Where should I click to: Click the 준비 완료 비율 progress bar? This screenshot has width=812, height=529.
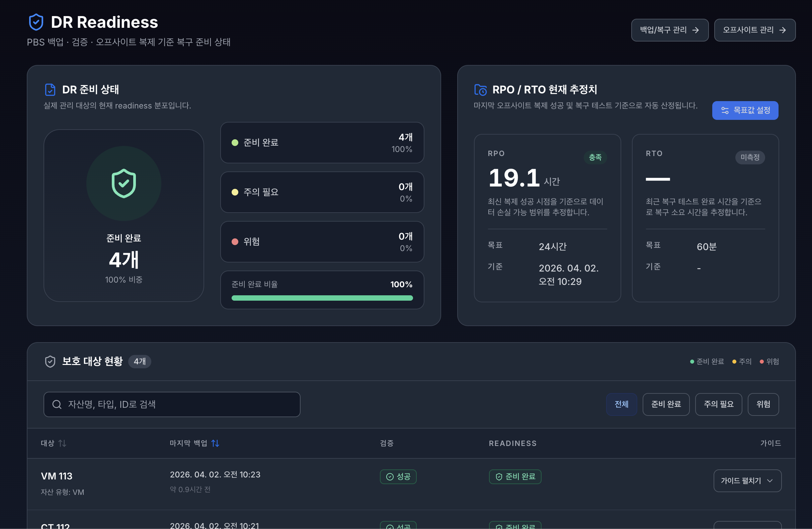(322, 298)
